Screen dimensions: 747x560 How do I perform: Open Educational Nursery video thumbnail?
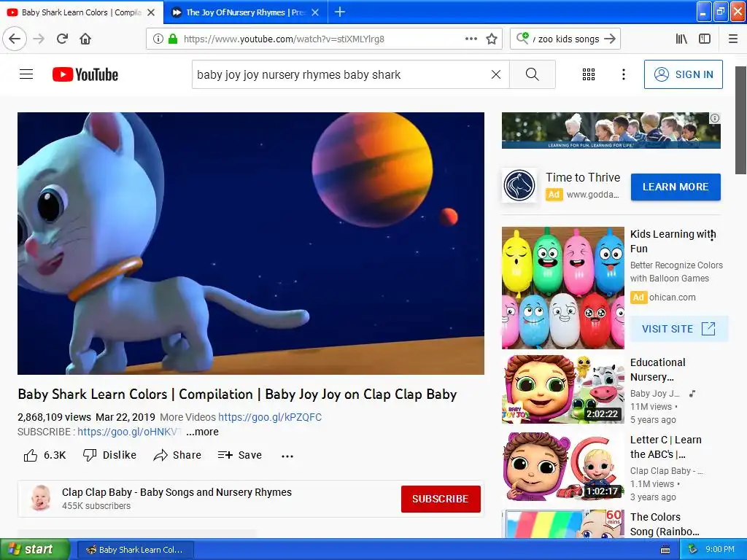coord(563,389)
